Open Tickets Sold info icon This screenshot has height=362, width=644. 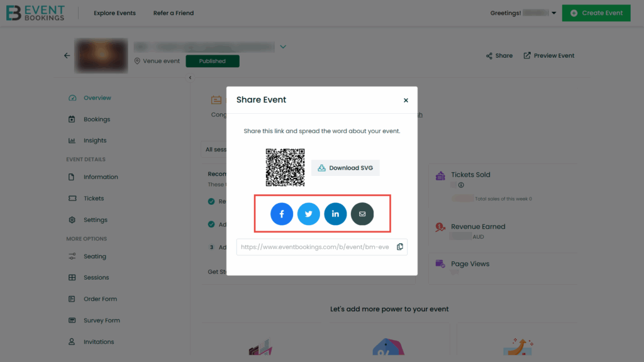tap(461, 185)
